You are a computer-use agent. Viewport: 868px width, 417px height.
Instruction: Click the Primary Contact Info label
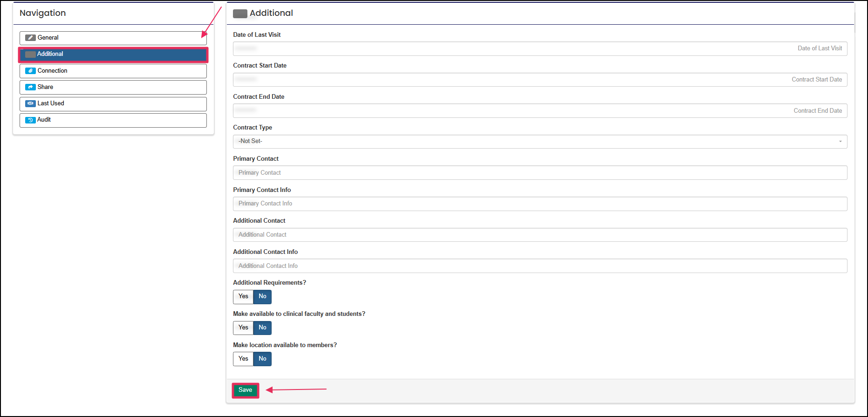[262, 190]
